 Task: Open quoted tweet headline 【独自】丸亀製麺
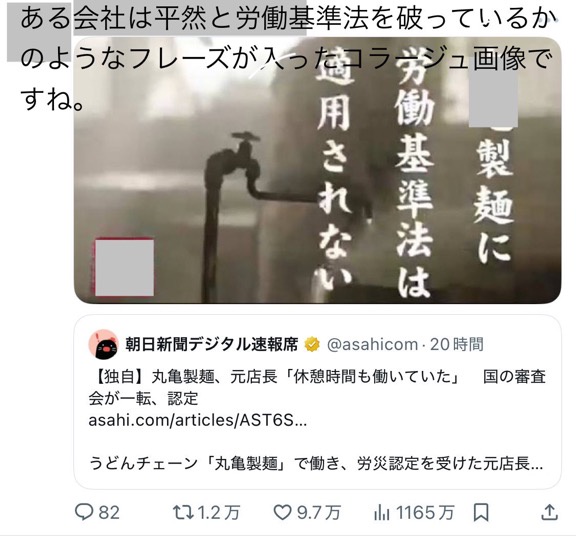tap(317, 388)
